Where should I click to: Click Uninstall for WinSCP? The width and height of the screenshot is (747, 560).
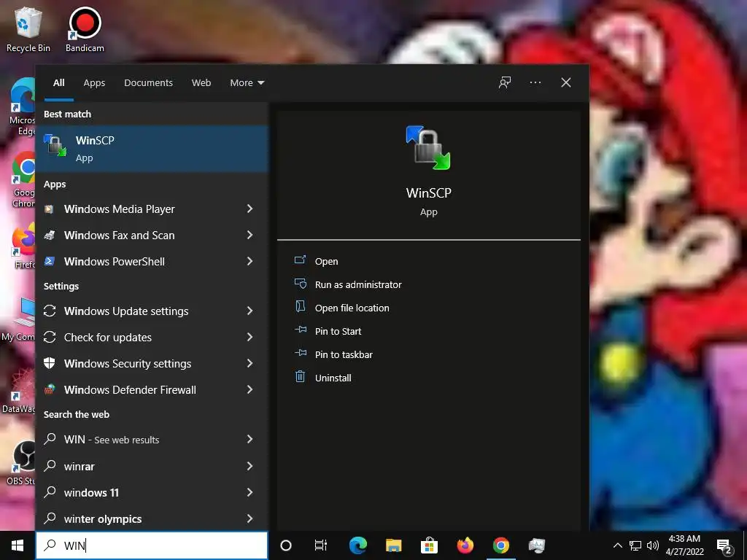pos(333,378)
